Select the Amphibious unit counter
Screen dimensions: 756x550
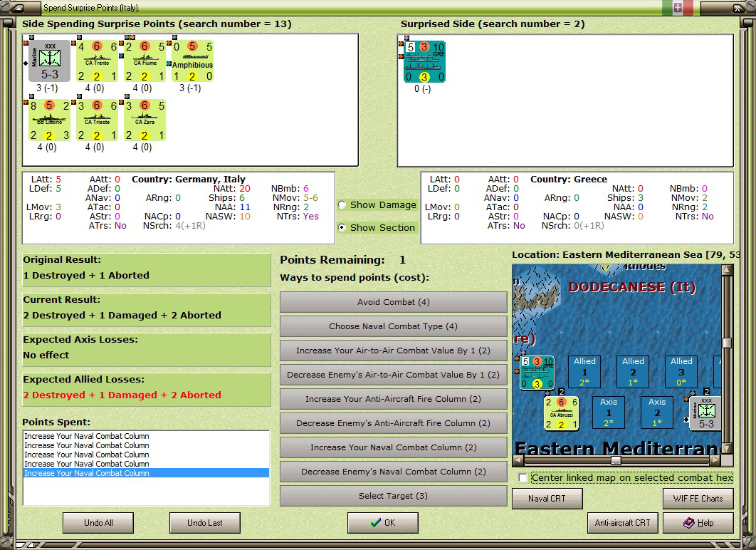192,61
